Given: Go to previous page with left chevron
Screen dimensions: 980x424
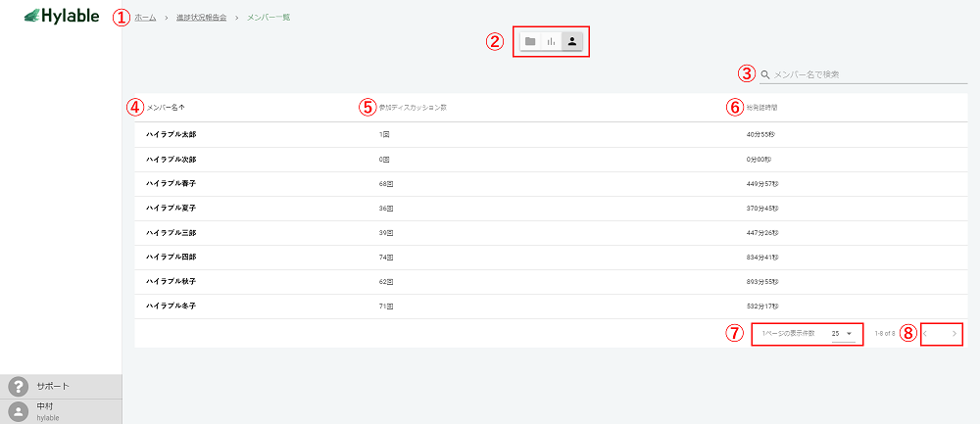Looking at the screenshot, I should [925, 334].
